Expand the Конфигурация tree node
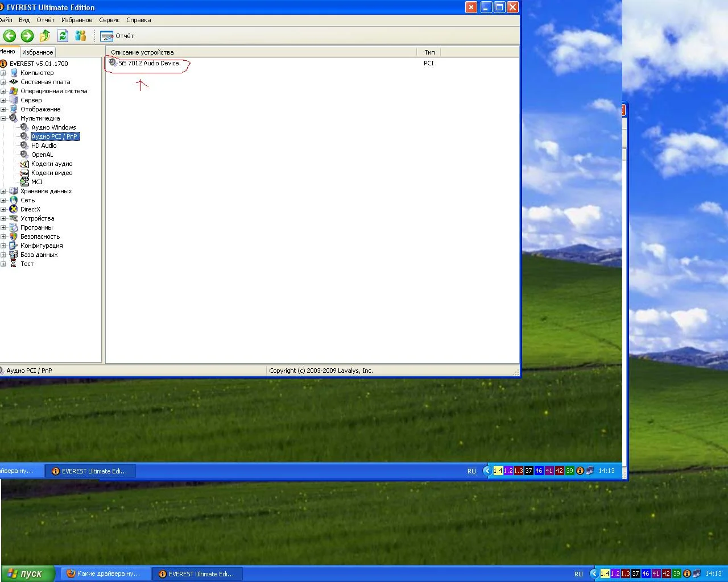The width and height of the screenshot is (728, 582). click(x=3, y=246)
